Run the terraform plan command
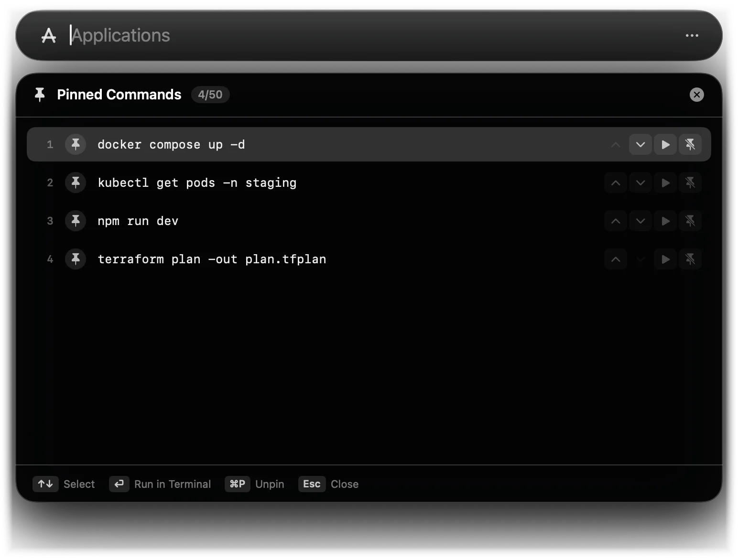This screenshot has width=738, height=560. pyautogui.click(x=665, y=259)
